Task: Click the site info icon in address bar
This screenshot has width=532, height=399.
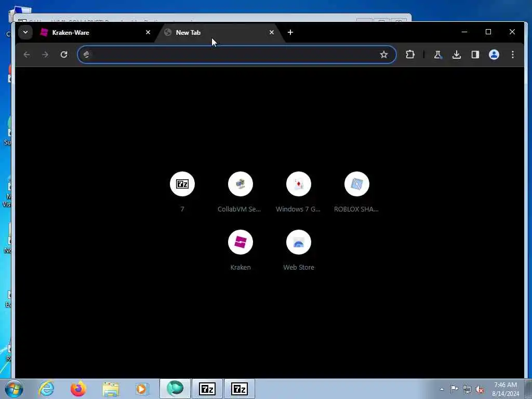Action: [x=86, y=55]
